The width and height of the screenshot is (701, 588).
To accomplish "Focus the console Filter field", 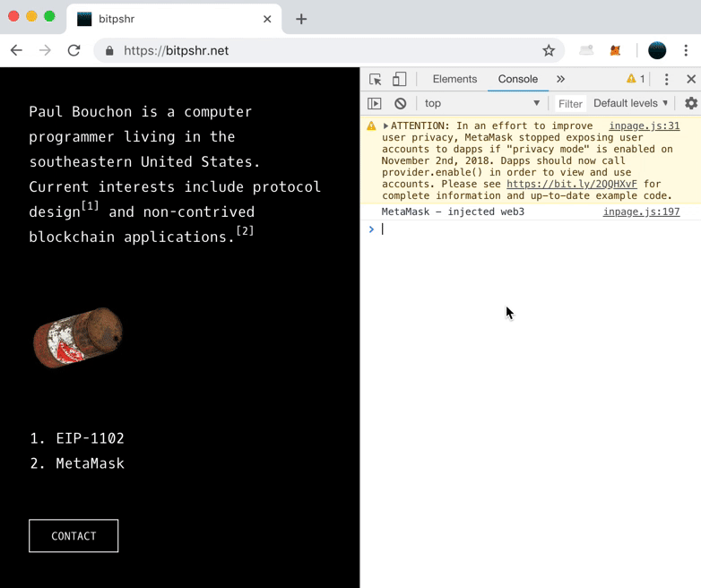I will pyautogui.click(x=570, y=104).
